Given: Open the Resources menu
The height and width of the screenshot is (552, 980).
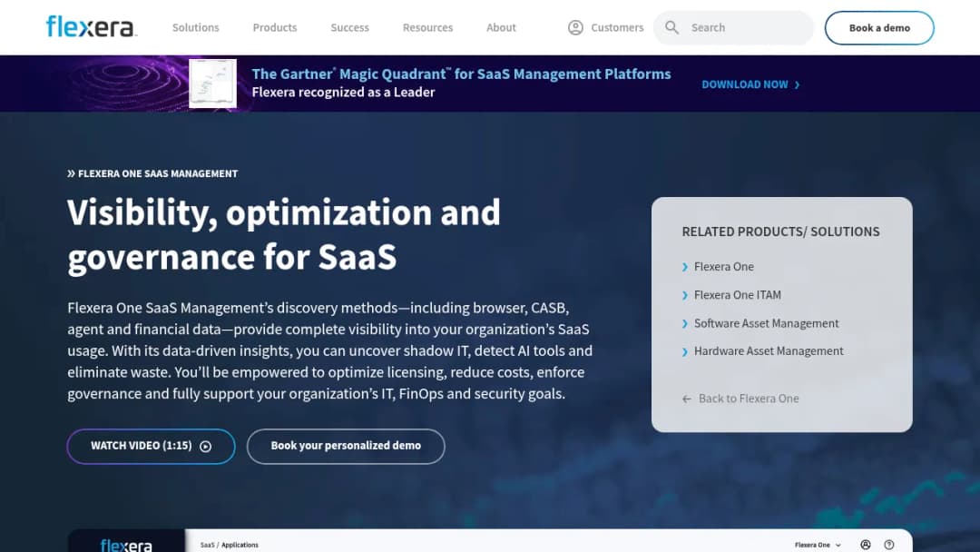Looking at the screenshot, I should tap(427, 27).
